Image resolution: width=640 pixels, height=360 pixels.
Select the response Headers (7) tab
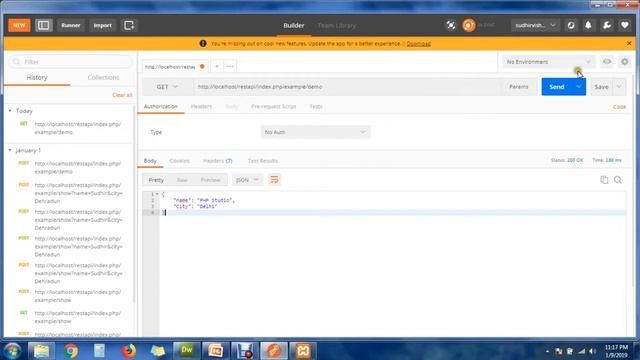217,161
